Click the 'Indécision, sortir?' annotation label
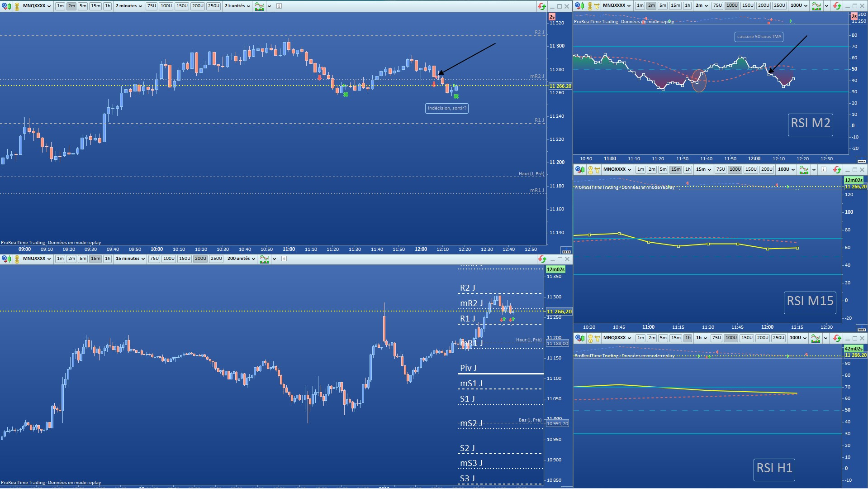Viewport: 868px width, 489px height. coord(446,108)
